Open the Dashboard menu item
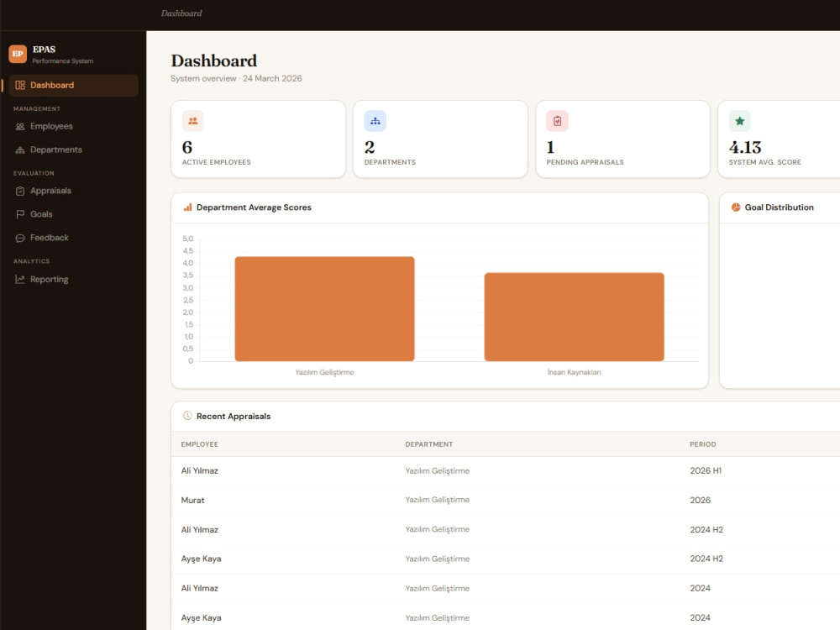The height and width of the screenshot is (630, 840). (x=73, y=85)
